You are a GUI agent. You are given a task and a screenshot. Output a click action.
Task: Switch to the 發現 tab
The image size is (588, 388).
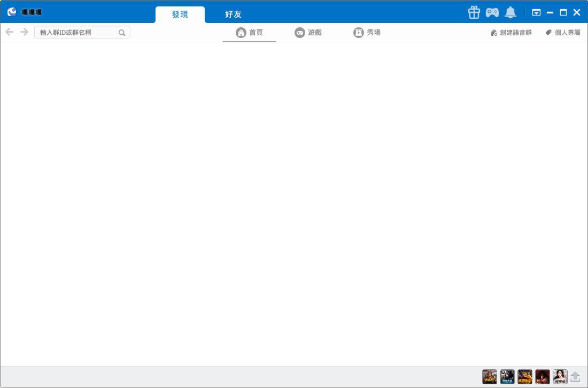coord(180,14)
